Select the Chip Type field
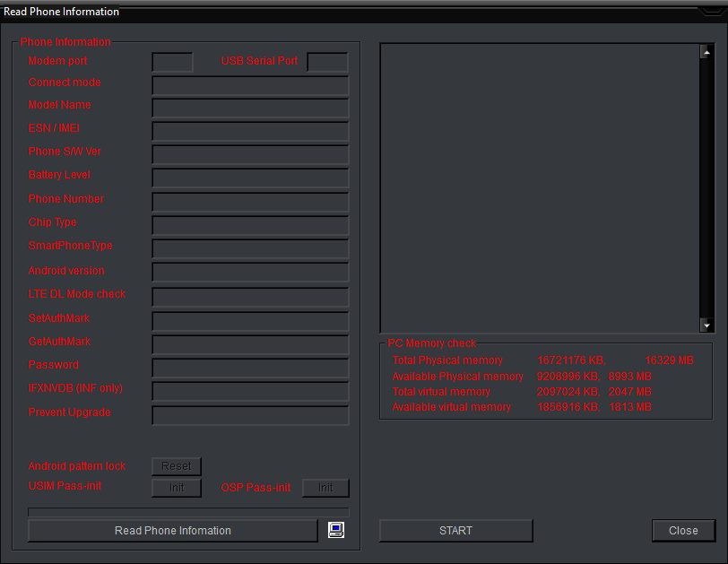The image size is (728, 564). click(x=250, y=226)
